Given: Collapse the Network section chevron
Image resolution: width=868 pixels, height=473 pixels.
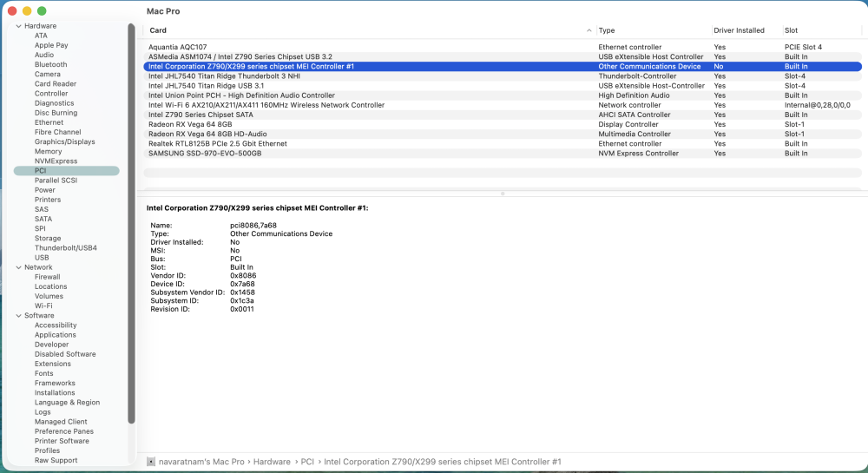Looking at the screenshot, I should point(19,267).
